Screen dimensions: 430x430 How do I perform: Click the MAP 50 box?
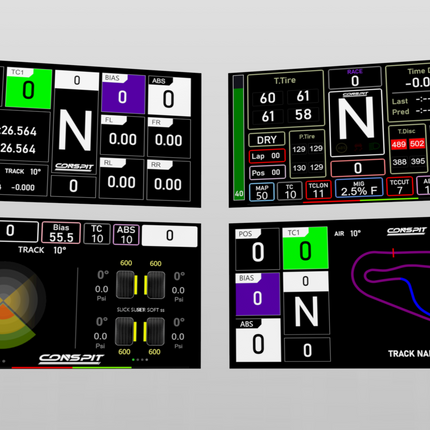click(x=262, y=192)
